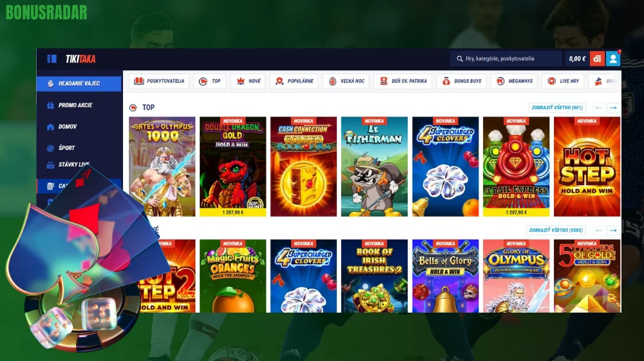The height and width of the screenshot is (361, 644).
Task: Open the Le Fisherman game thumbnail
Action: [374, 166]
